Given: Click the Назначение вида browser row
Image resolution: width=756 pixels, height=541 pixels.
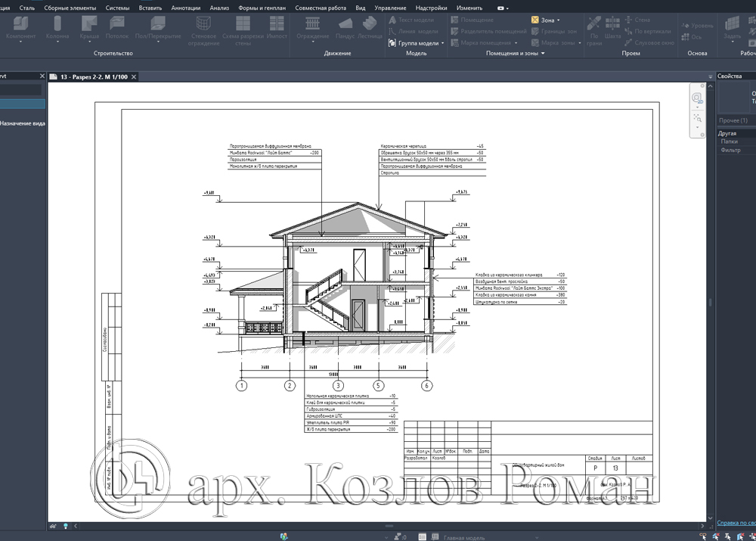Looking at the screenshot, I should [23, 123].
